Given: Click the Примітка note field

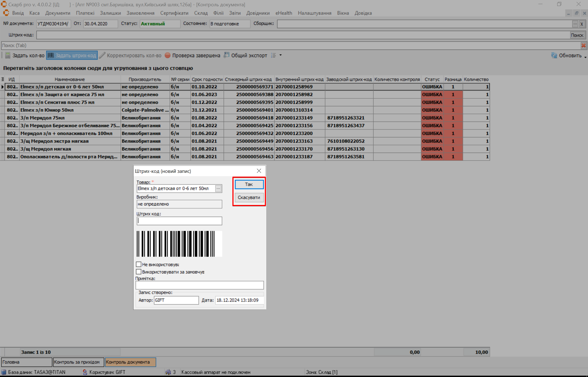Looking at the screenshot, I should [199, 285].
